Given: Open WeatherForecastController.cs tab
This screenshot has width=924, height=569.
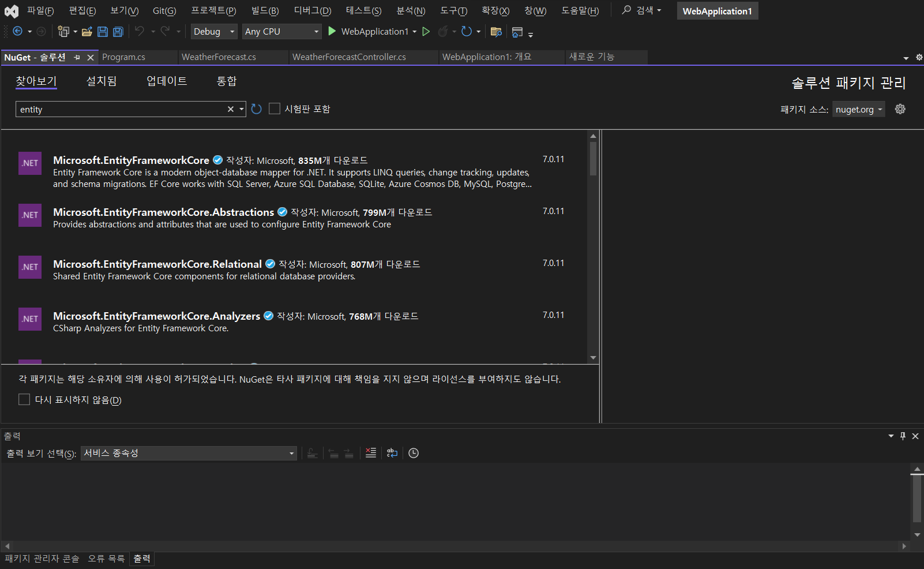Looking at the screenshot, I should 363,57.
